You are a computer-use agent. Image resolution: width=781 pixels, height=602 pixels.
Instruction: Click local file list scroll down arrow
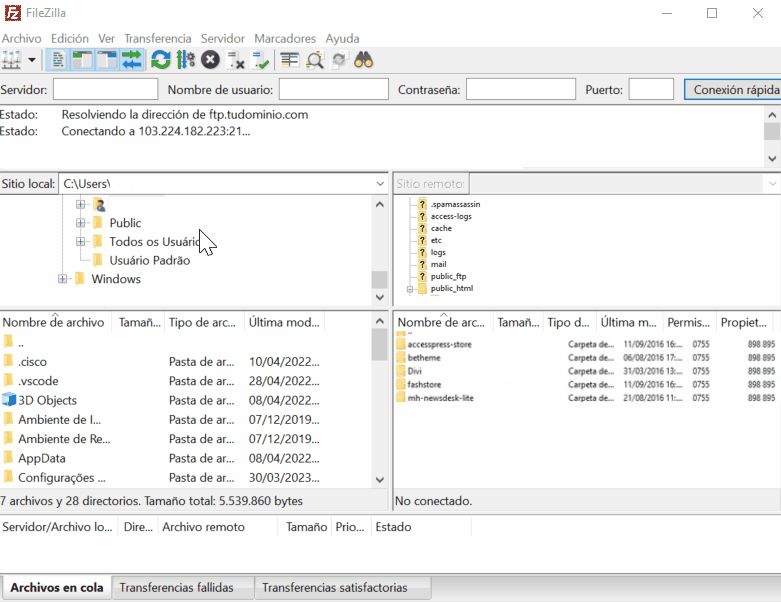click(x=380, y=480)
